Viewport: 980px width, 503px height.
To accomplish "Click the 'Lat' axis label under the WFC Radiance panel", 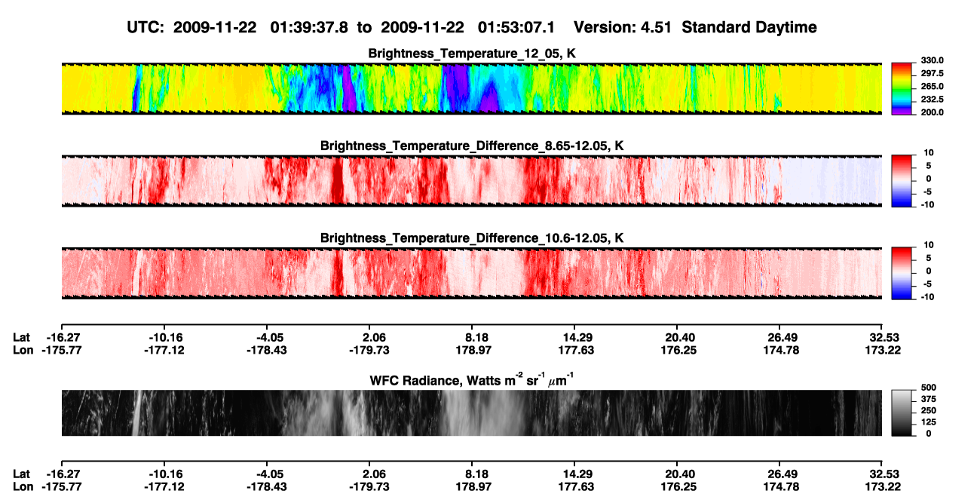I will 22,474.
